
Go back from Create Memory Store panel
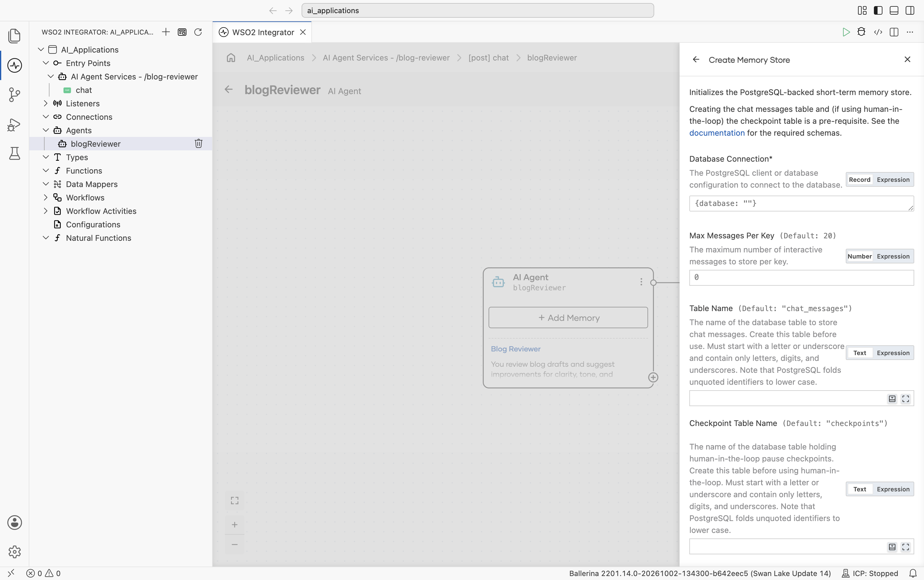pos(696,60)
